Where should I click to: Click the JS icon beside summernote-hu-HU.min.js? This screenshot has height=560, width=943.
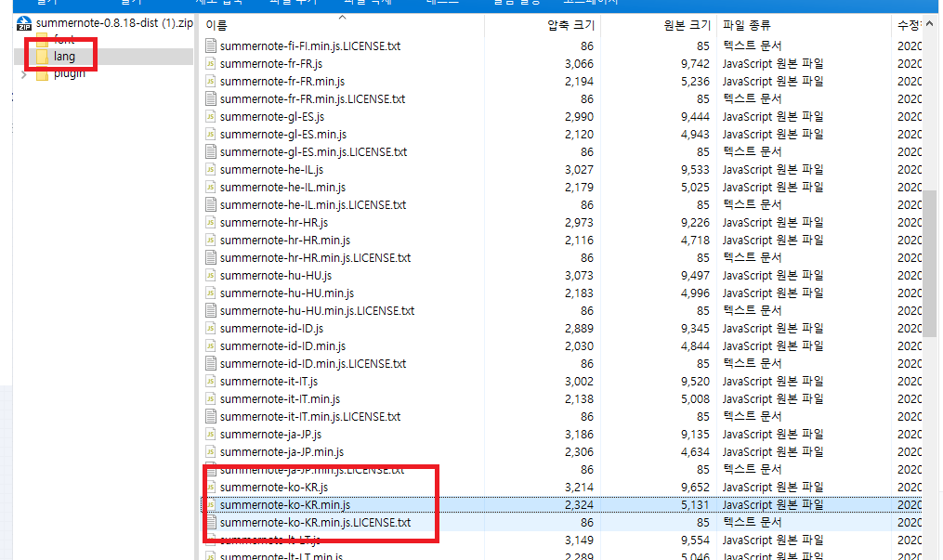211,293
